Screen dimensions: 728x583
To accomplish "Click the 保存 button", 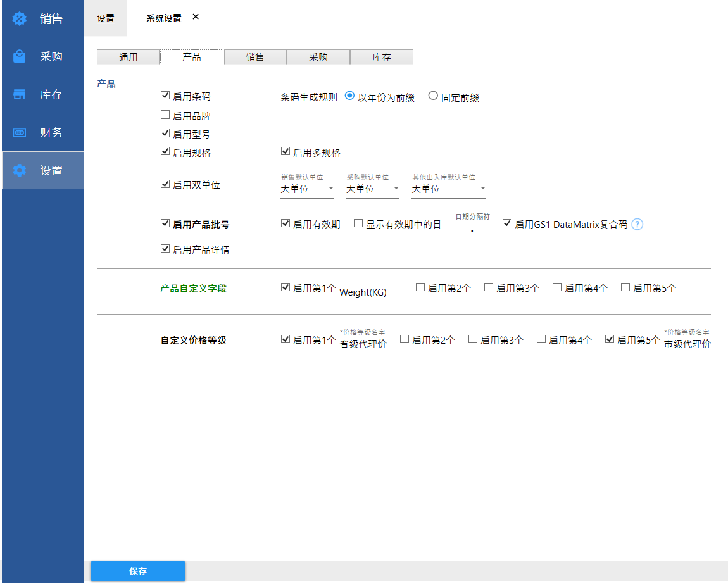I will 138,571.
